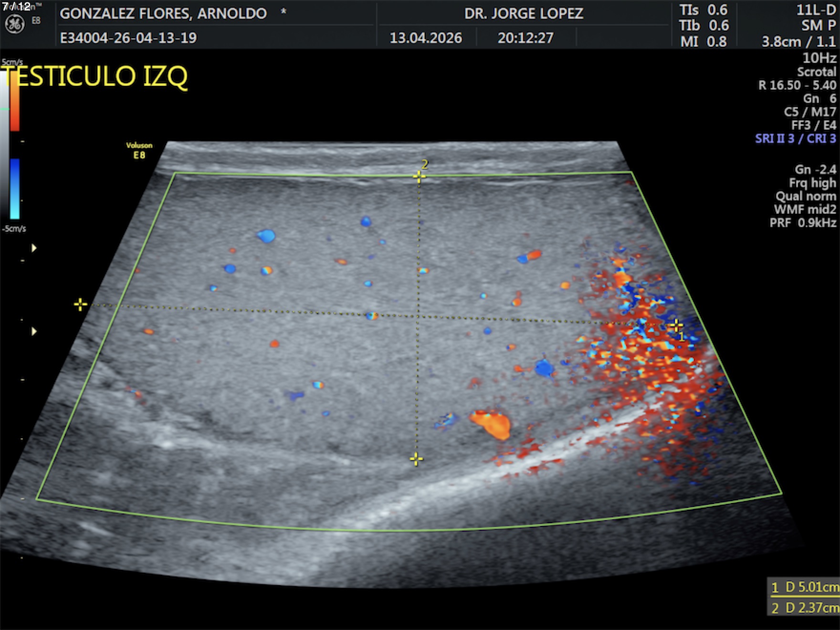Click the patient ID E34004-26-04-13-19
Image resolution: width=840 pixels, height=630 pixels.
(128, 38)
